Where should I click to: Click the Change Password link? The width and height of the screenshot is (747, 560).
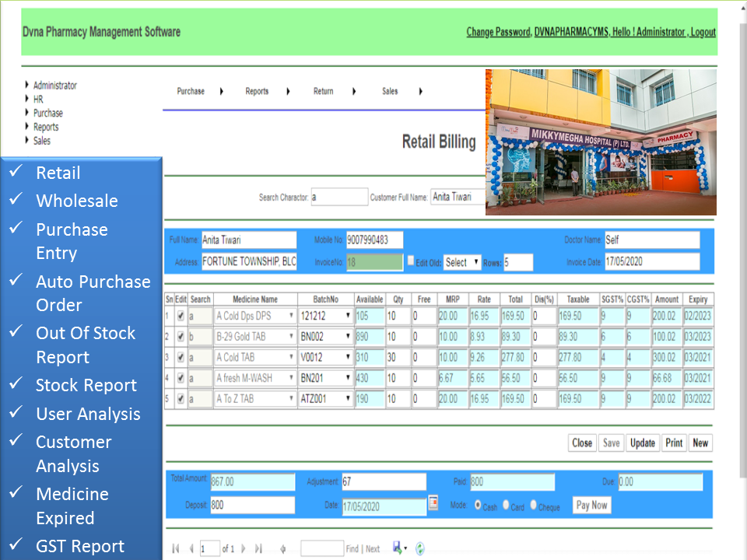point(498,32)
